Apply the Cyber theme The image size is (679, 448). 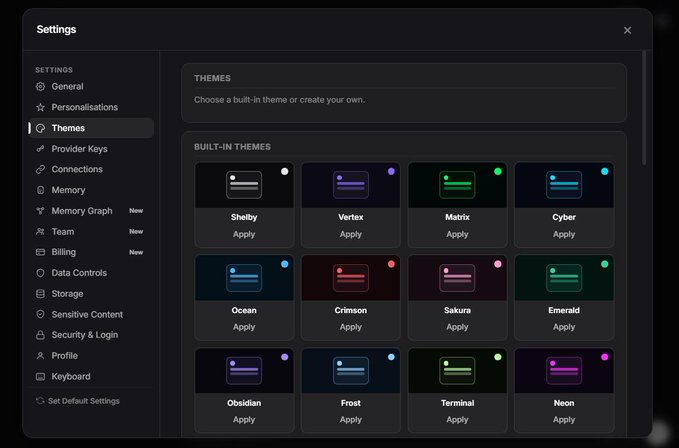point(564,234)
